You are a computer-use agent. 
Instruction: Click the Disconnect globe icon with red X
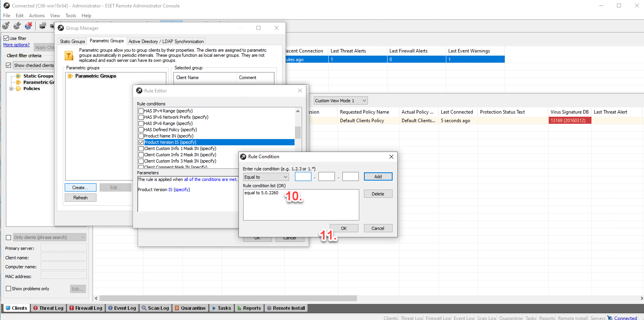click(x=29, y=26)
